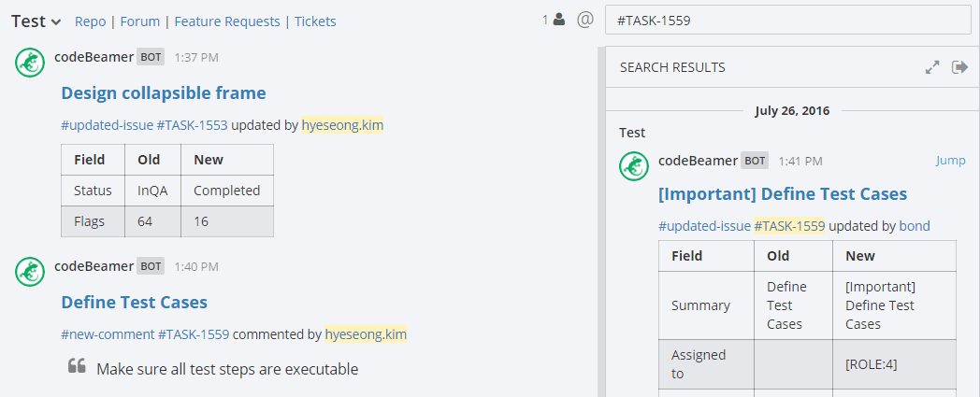Click the #TASK-1553 hashtag
Screen dimensions: 980x397
click(x=192, y=125)
